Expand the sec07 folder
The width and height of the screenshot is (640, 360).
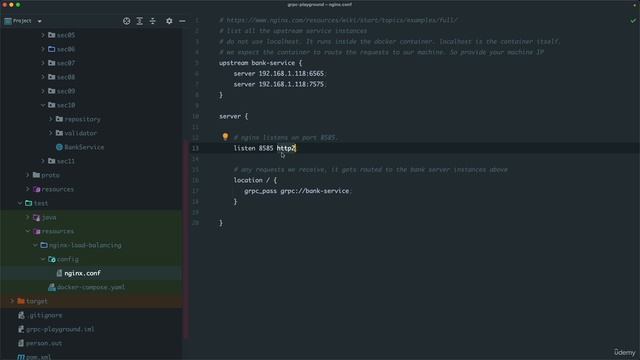[x=43, y=63]
